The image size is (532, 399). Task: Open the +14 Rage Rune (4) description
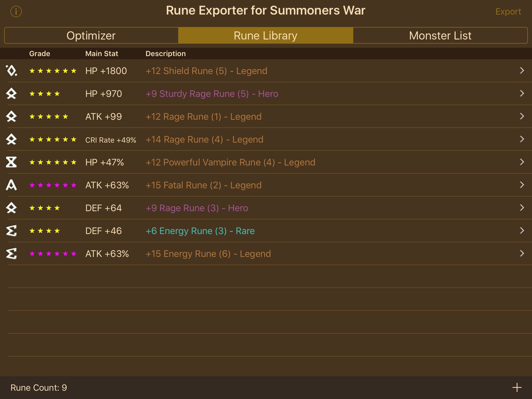[204, 139]
